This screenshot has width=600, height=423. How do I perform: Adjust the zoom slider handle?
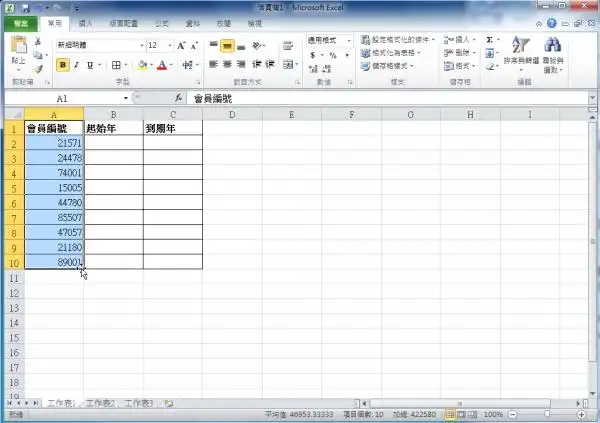point(547,414)
